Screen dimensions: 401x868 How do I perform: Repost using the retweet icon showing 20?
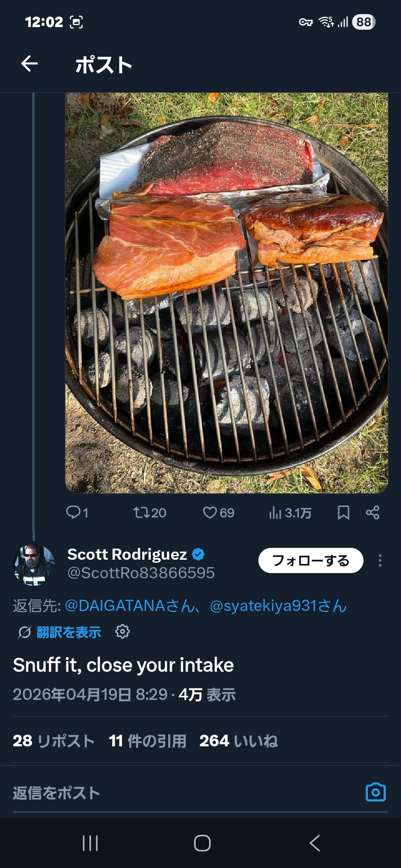click(141, 513)
